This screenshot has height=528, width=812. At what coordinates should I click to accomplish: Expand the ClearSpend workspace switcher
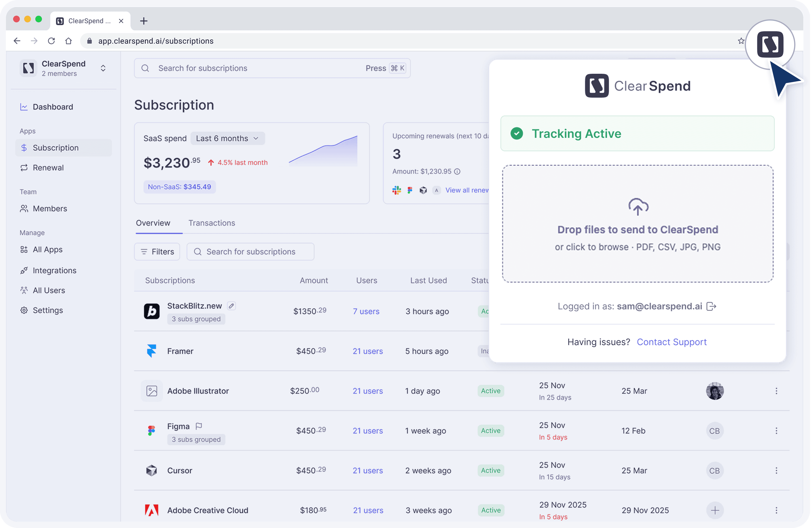tap(103, 68)
